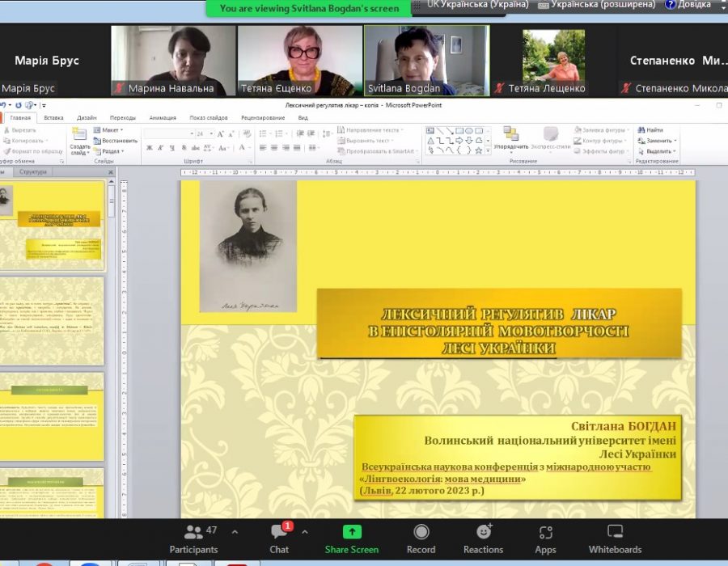Viewport: 728px width, 566px height.
Task: Switch to the Вставка ribbon tab
Action: click(x=53, y=117)
